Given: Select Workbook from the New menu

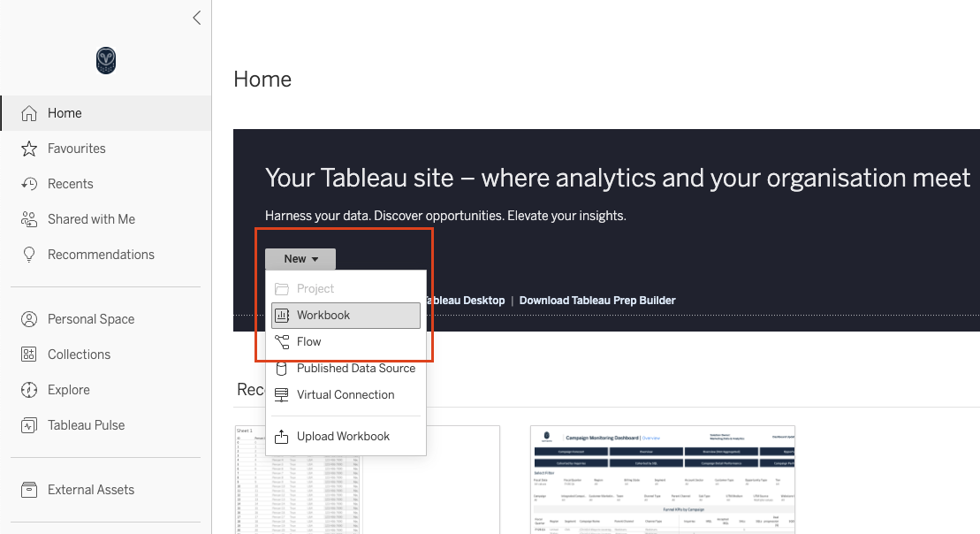Looking at the screenshot, I should tap(323, 315).
